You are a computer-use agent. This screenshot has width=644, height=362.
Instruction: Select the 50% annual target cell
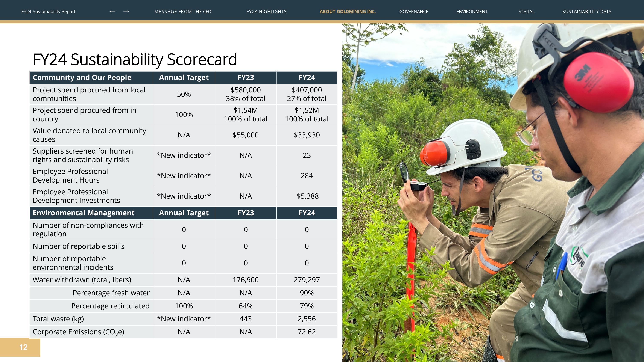pyautogui.click(x=184, y=94)
